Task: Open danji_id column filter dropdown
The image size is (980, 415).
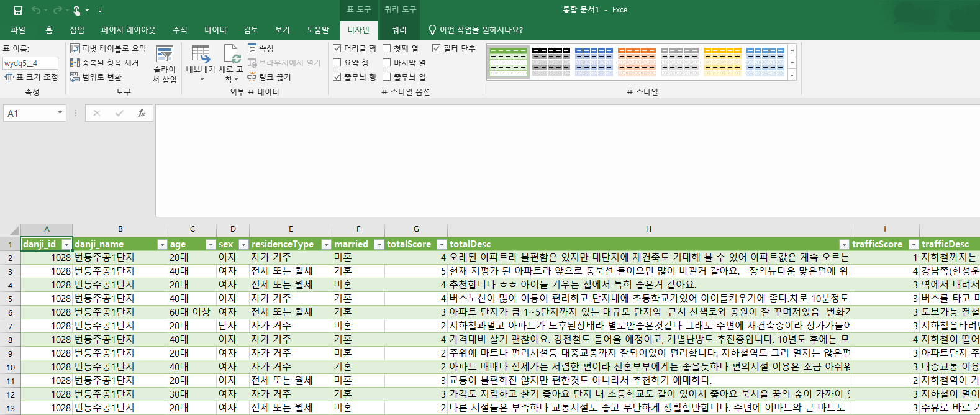Action: coord(66,245)
